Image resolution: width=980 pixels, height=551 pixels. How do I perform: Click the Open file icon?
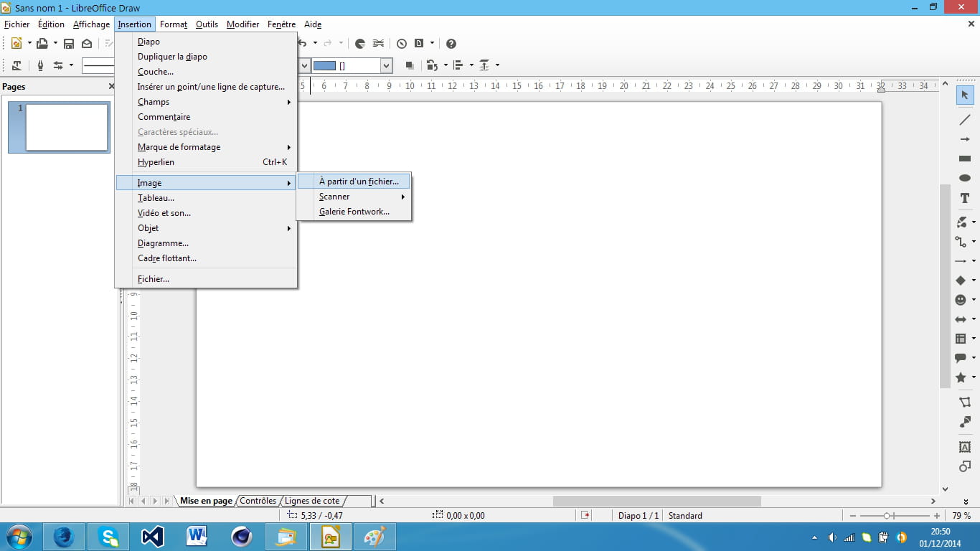pos(43,43)
